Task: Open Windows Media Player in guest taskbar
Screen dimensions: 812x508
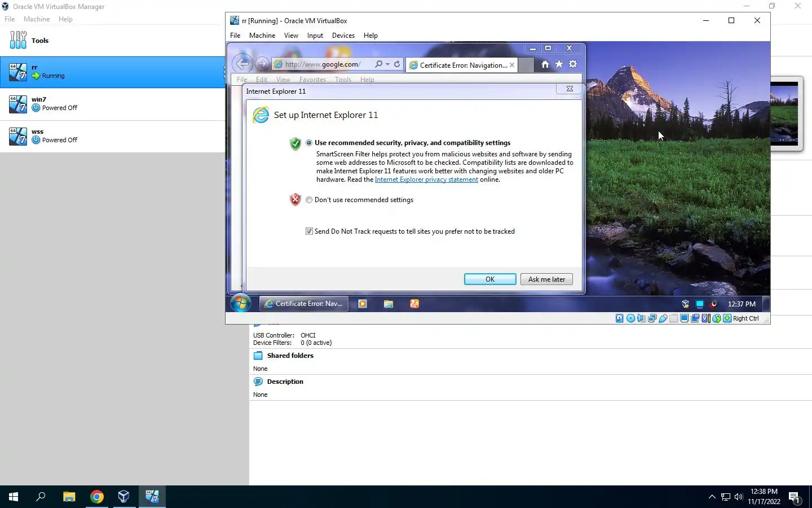Action: [x=363, y=304]
